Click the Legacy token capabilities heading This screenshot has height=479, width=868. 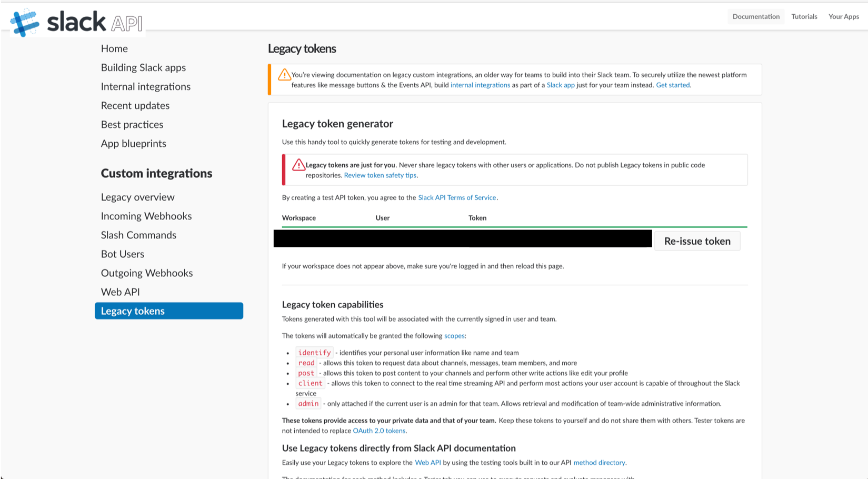point(333,305)
